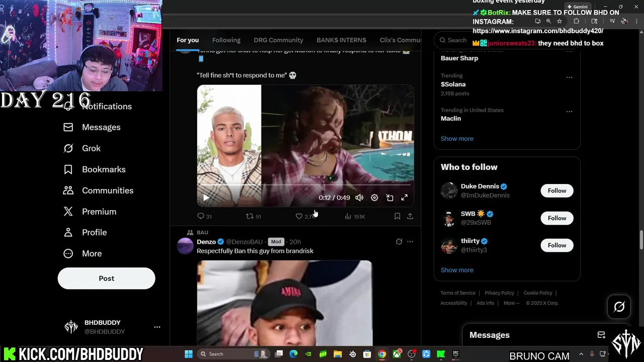The height and width of the screenshot is (362, 644).
Task: Bookmark this page with star icon
Action: (x=559, y=21)
